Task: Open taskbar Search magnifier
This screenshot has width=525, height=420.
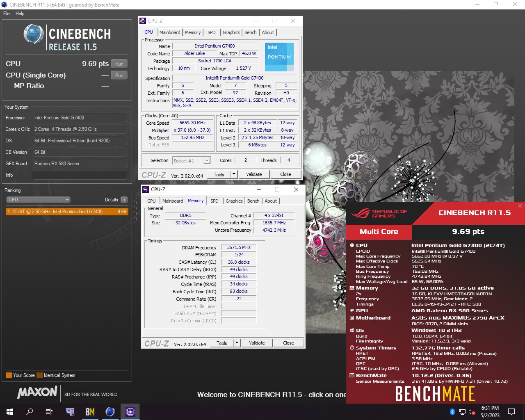Action: (x=30, y=411)
